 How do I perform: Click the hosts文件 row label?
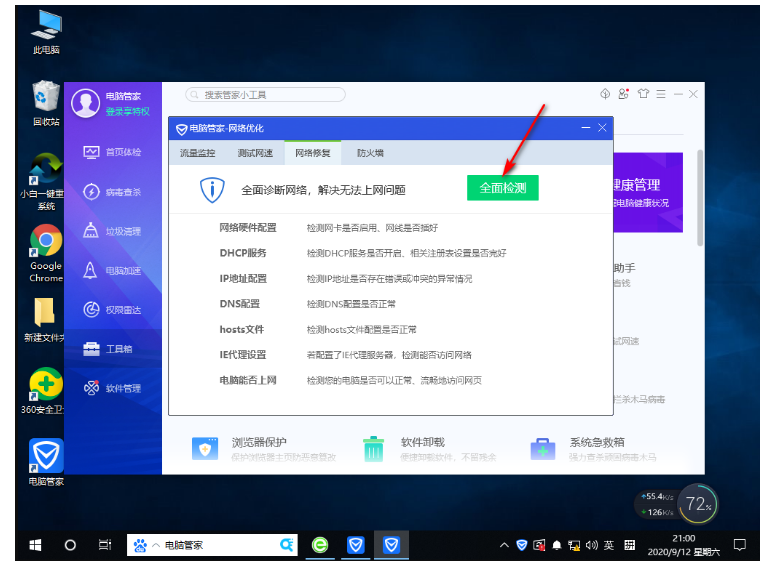pyautogui.click(x=241, y=329)
